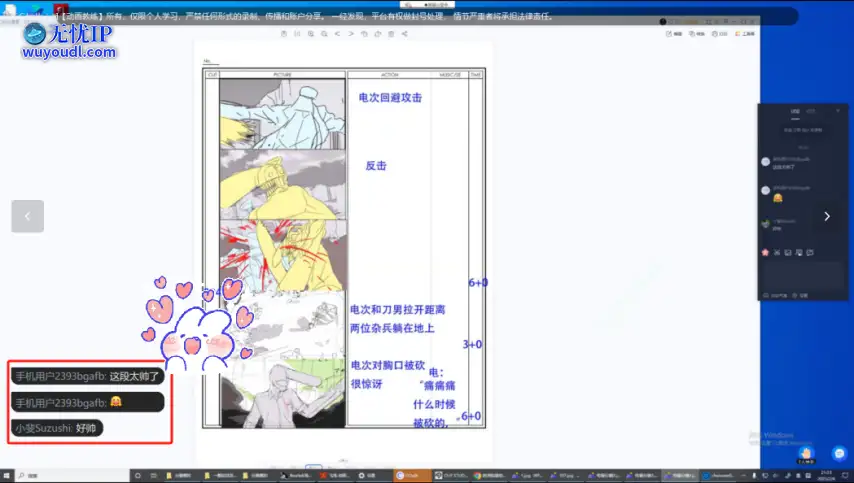Open the notification center on the taskbar
This screenshot has height=483, width=854.
point(845,475)
